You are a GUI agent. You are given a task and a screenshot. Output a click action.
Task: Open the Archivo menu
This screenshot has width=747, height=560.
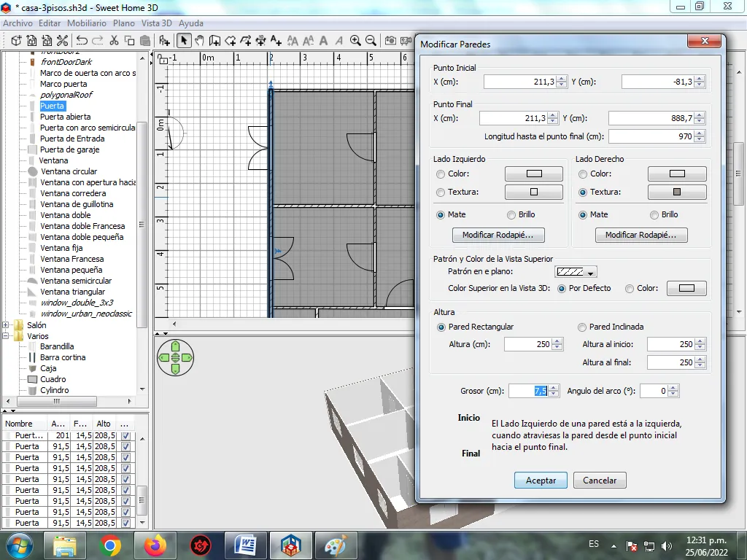pos(18,23)
